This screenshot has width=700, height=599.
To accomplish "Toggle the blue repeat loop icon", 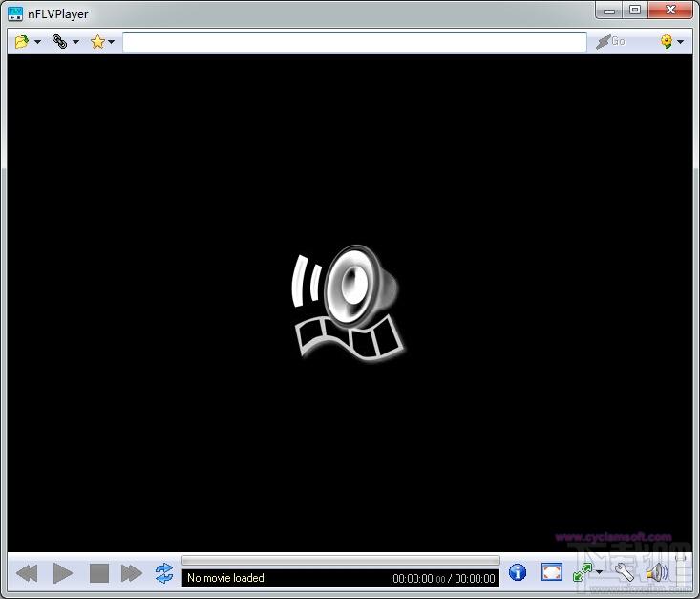I will [x=164, y=573].
